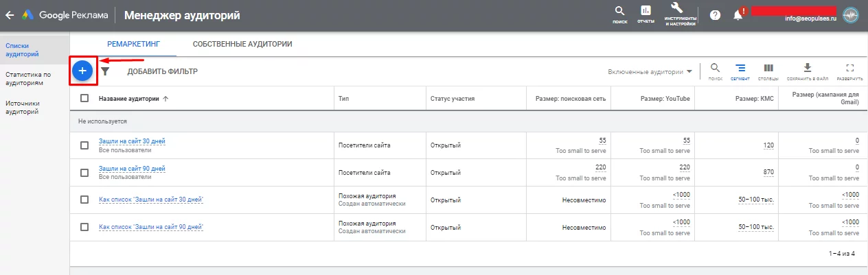Click the Тип column header
This screenshot has height=275, width=868.
344,99
